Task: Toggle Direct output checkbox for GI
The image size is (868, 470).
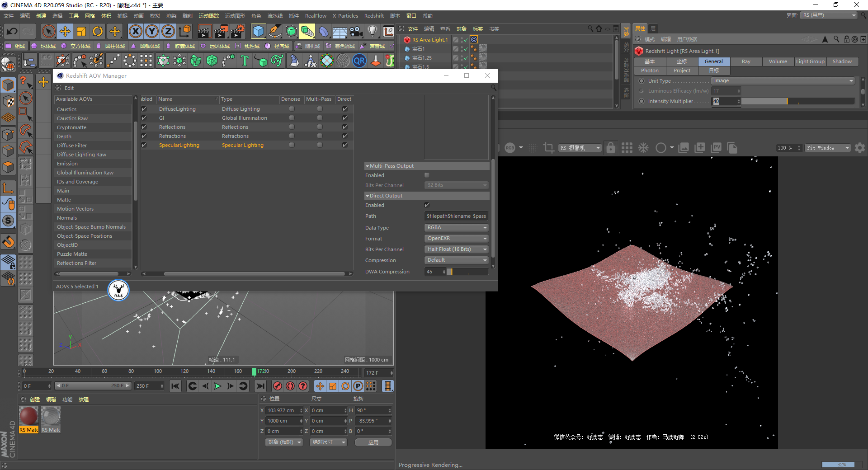Action: tap(345, 118)
